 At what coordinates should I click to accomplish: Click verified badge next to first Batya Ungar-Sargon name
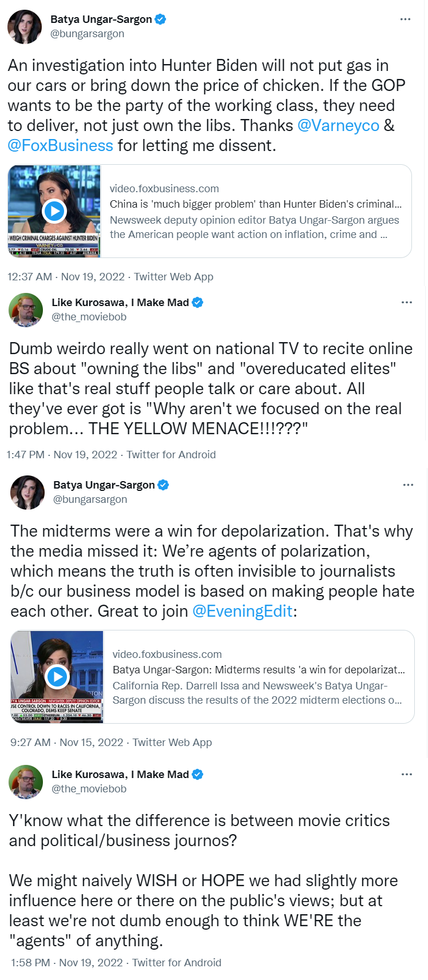coord(161,19)
